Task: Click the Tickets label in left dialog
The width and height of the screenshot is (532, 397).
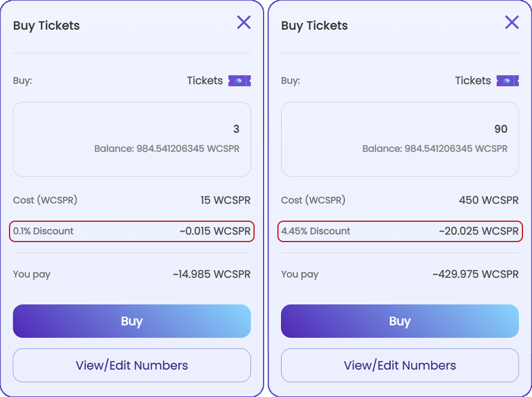Action: 205,81
